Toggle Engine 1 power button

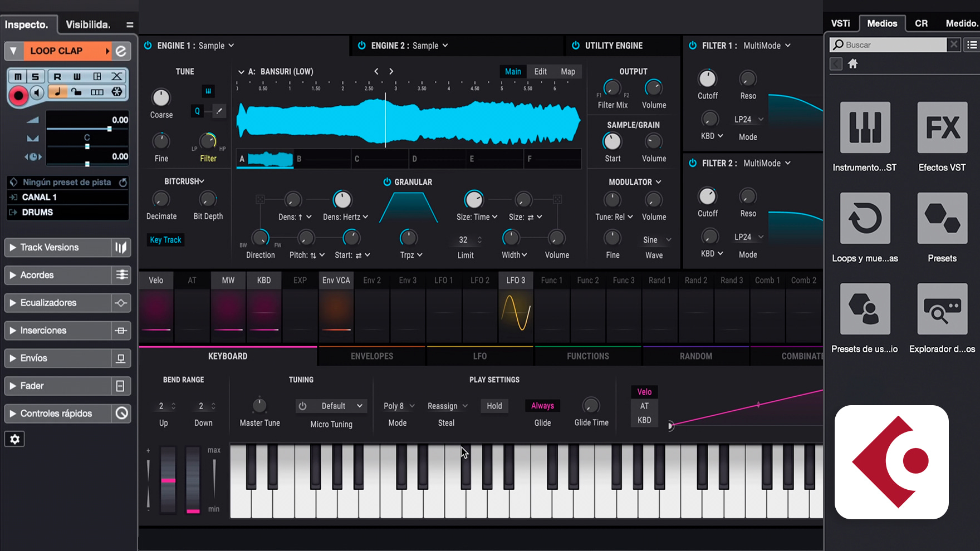148,46
